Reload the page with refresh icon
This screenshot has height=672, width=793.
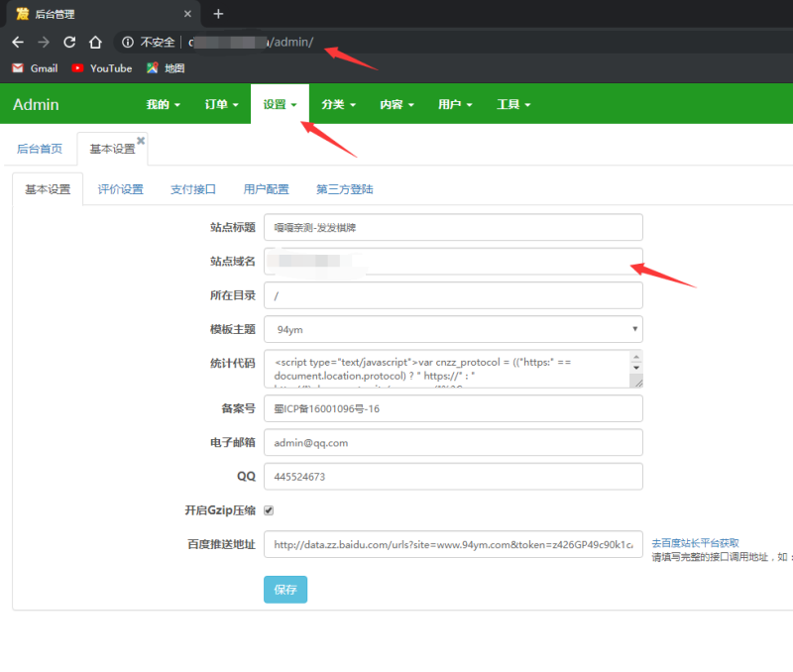point(69,42)
